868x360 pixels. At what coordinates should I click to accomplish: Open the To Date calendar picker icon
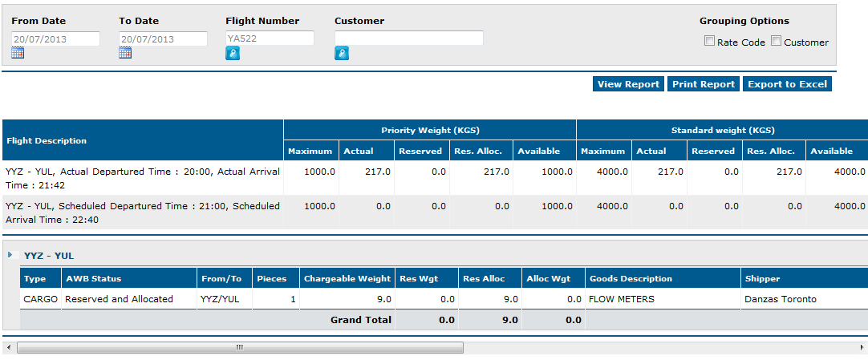[x=125, y=53]
